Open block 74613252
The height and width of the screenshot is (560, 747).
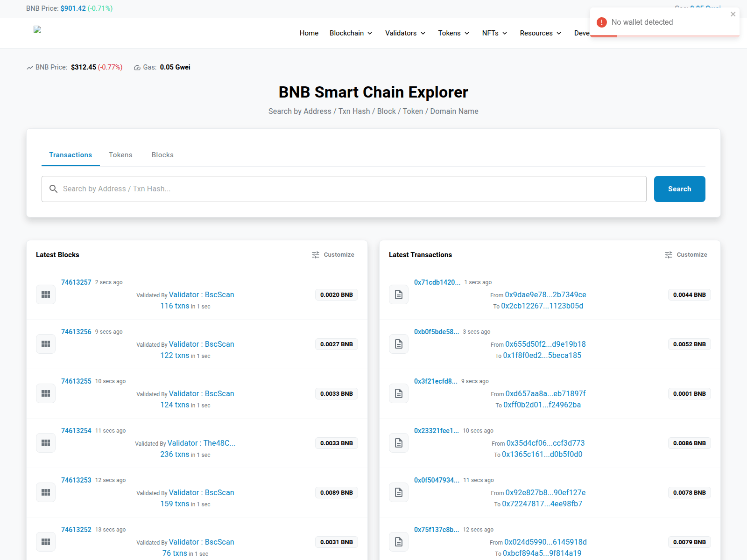(x=76, y=530)
